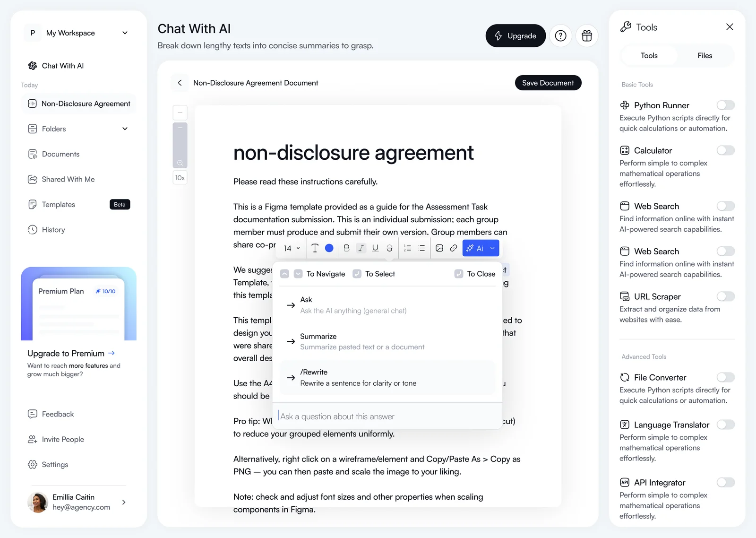
Task: Pick the blue text color swatch
Action: (329, 248)
